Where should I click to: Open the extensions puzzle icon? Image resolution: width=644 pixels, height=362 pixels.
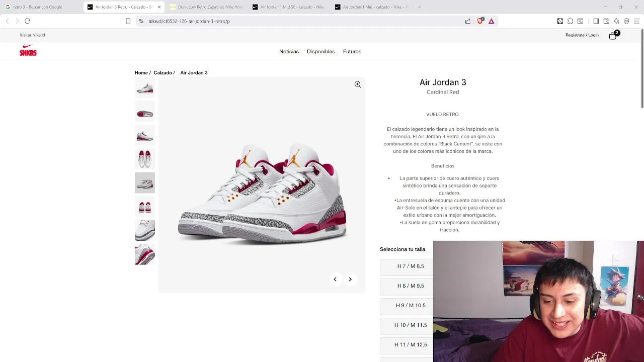570,21
